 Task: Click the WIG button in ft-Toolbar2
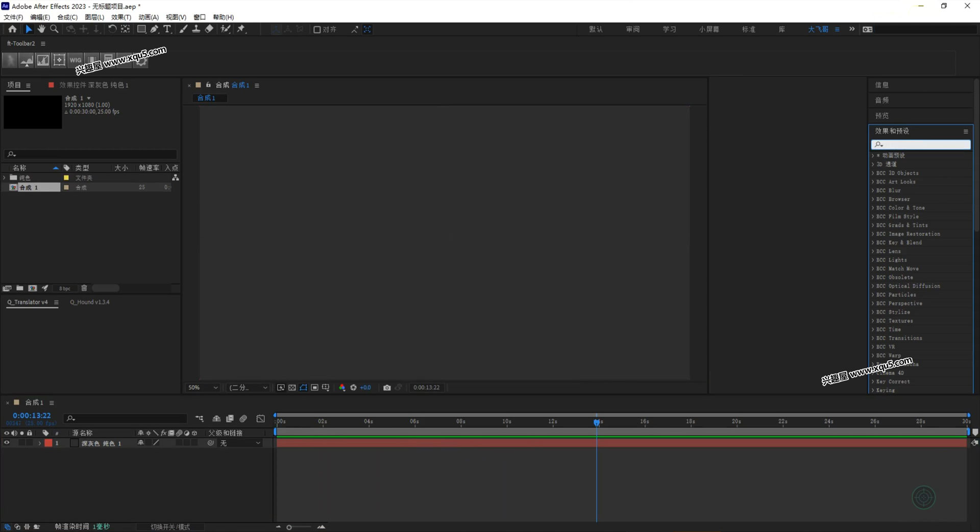tap(76, 60)
